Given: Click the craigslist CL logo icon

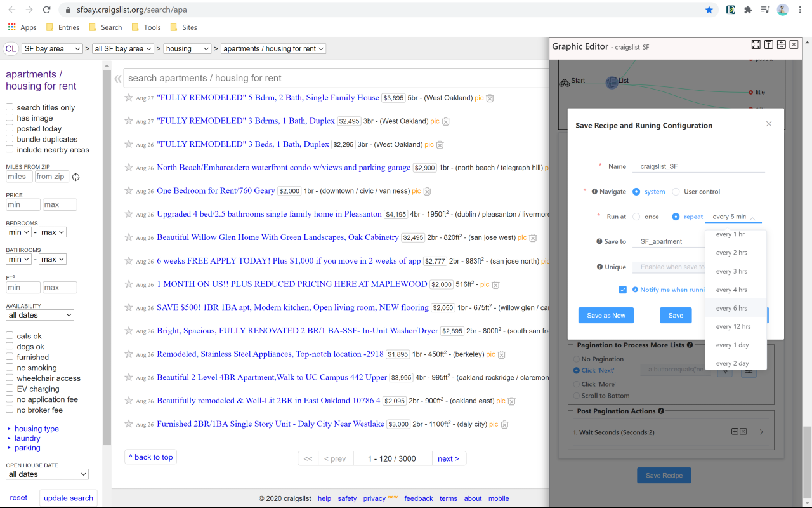Looking at the screenshot, I should [x=11, y=49].
